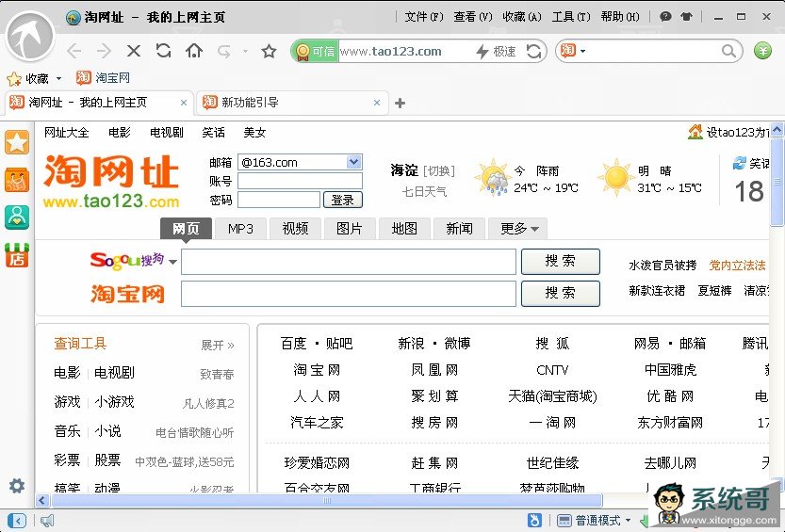
Task: Click the speaker mute icon in the status bar
Action: pos(46,521)
